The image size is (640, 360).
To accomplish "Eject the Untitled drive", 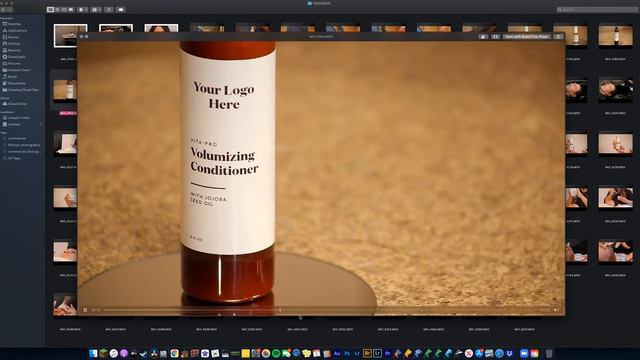I will (x=40, y=124).
